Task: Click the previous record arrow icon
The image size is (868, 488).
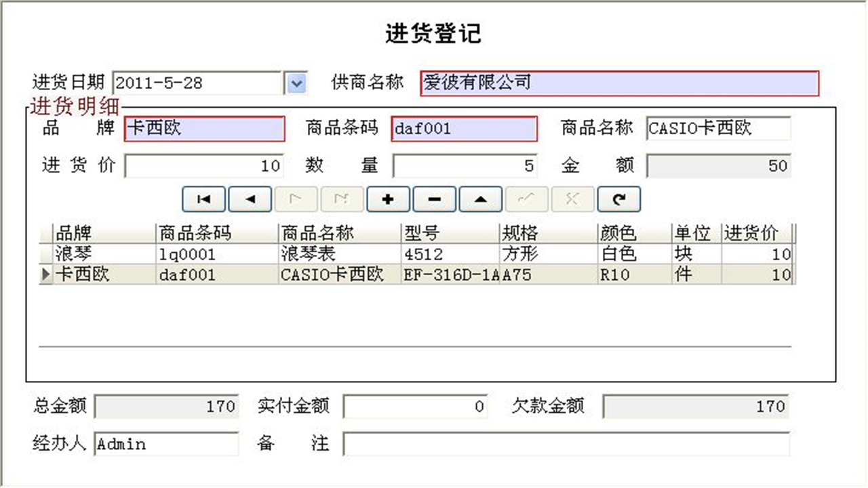Action: [250, 199]
